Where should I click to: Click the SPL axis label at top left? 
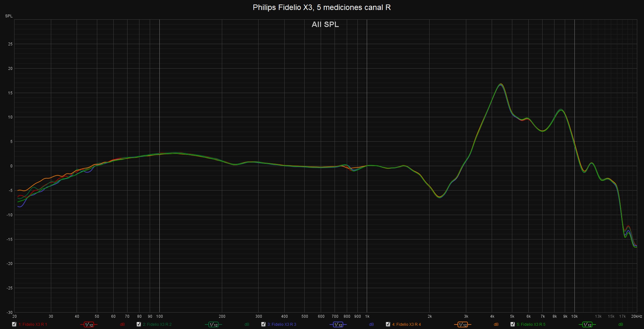[9, 16]
